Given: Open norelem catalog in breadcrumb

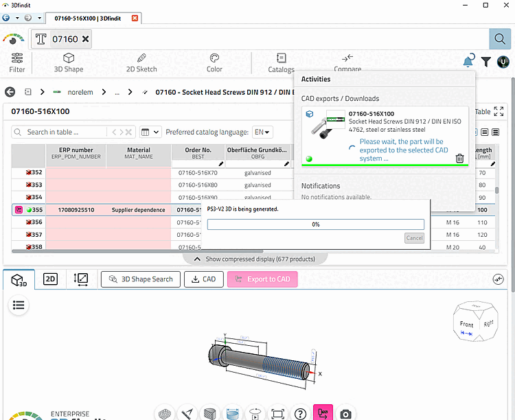Looking at the screenshot, I should (x=80, y=92).
